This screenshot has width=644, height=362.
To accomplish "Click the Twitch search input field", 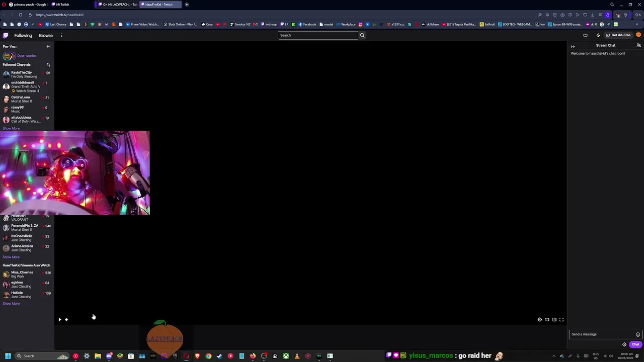I will pos(318,35).
